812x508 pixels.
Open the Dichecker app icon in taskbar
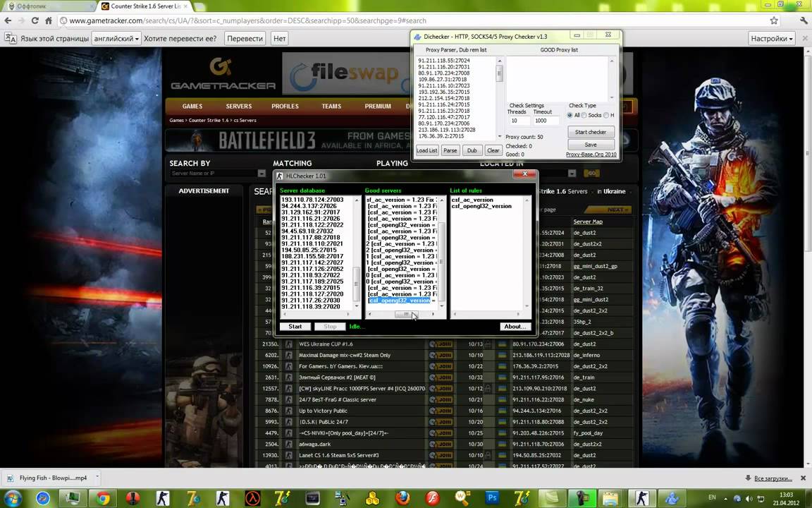click(672, 498)
